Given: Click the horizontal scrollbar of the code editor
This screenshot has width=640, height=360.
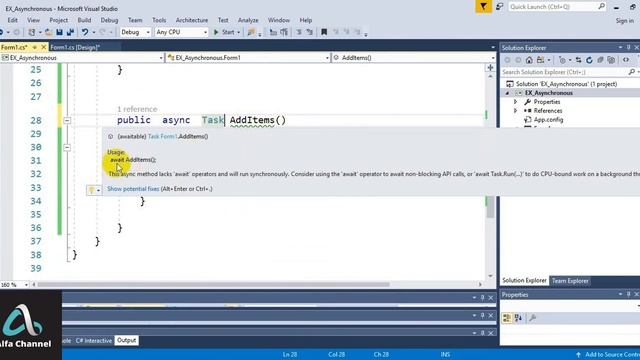Looking at the screenshot, I should pyautogui.click(x=213, y=284).
